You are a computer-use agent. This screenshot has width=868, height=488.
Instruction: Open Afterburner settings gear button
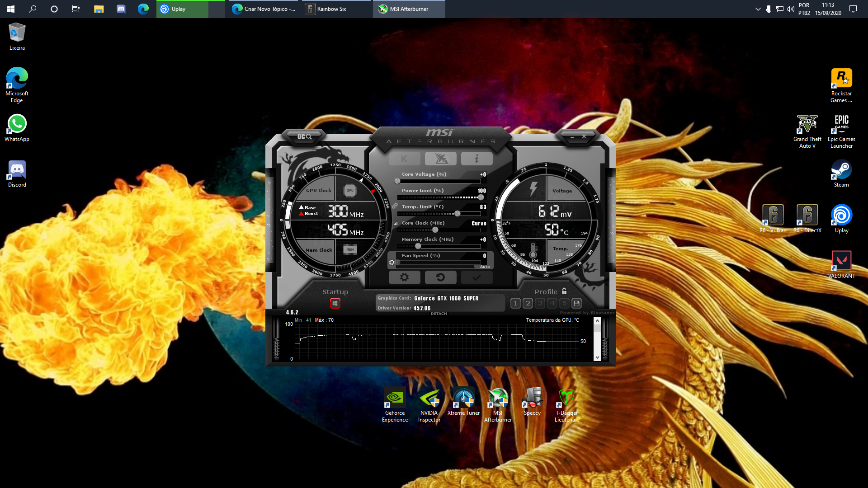[404, 277]
